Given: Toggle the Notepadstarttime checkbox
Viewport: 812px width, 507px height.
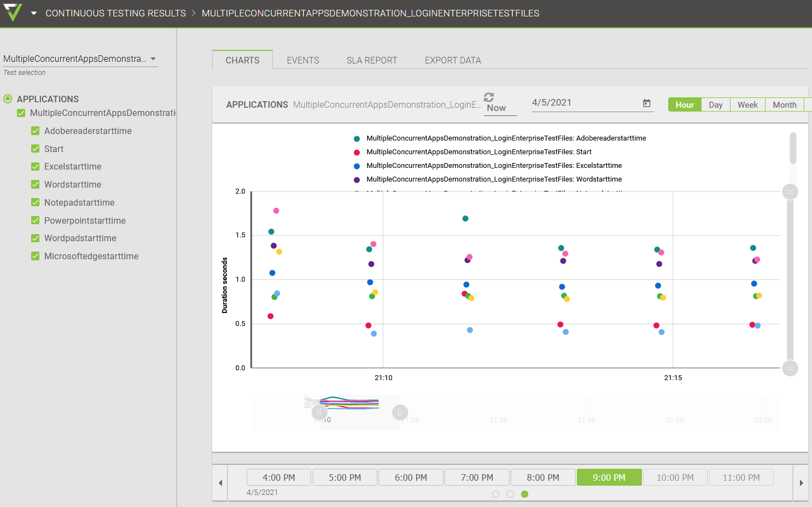Looking at the screenshot, I should click(x=36, y=202).
